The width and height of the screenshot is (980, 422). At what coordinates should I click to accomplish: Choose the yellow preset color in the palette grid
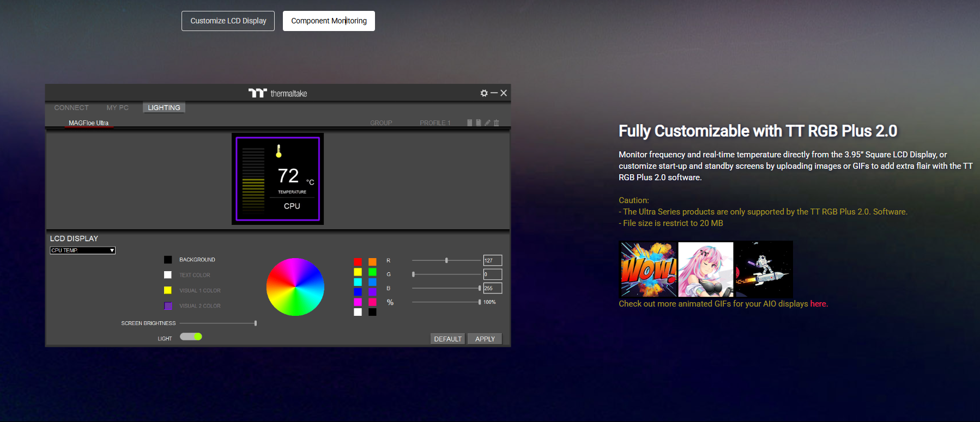coord(358,272)
